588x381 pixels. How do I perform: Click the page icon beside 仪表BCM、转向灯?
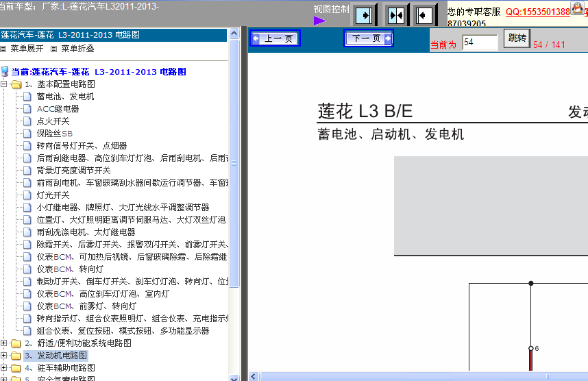27,269
